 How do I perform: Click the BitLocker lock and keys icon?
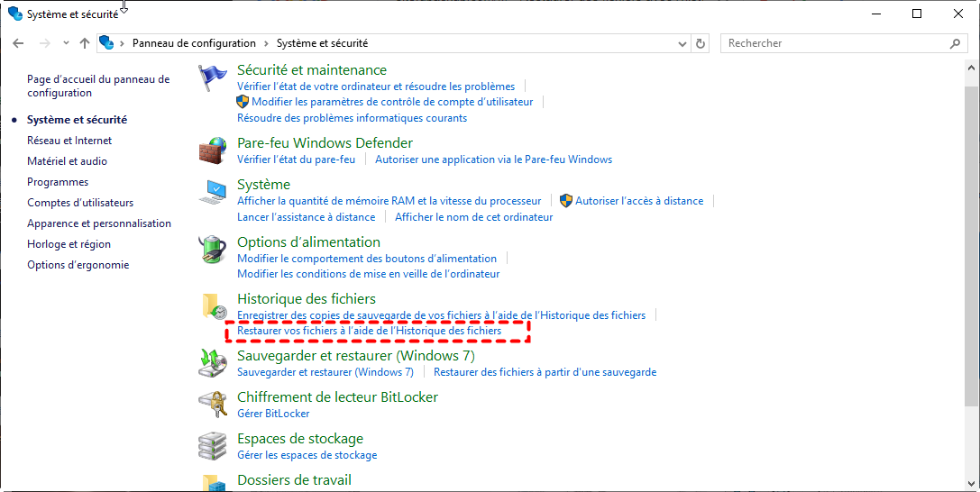point(213,405)
